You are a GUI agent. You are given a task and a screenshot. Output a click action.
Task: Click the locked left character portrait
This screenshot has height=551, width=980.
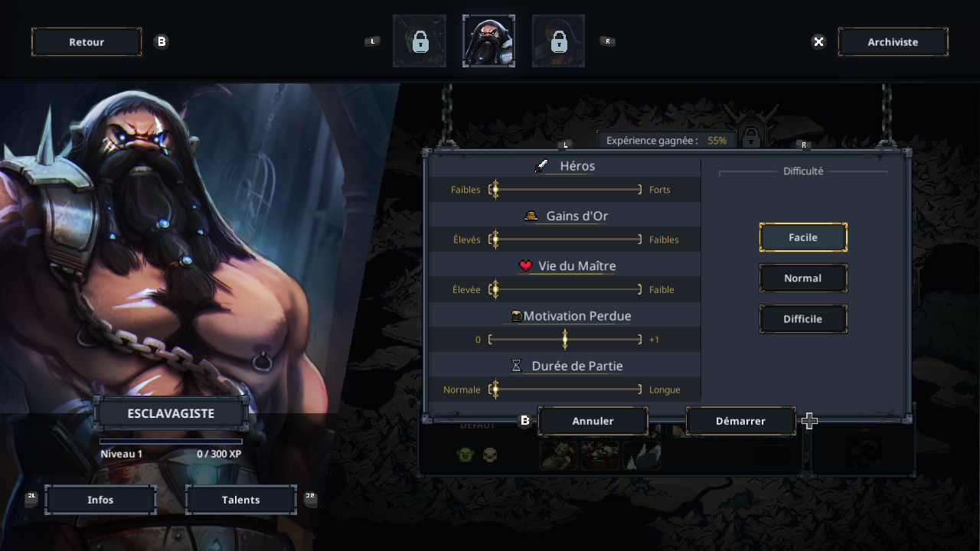(x=420, y=41)
